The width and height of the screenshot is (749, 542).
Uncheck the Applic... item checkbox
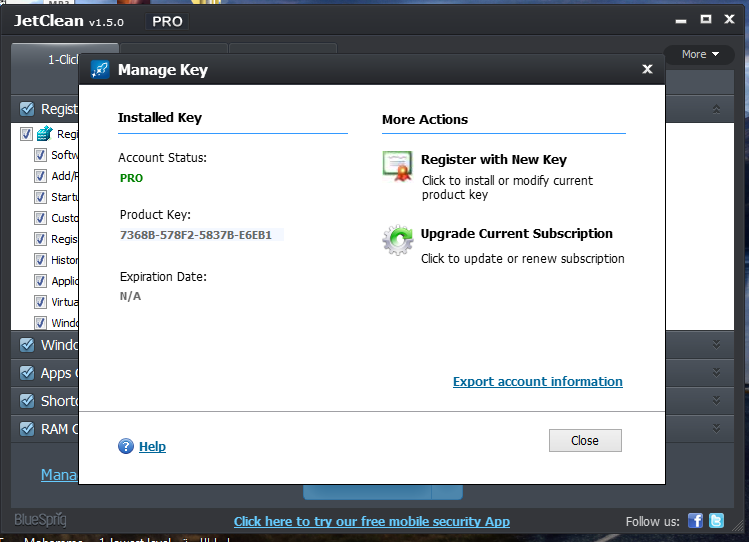tap(40, 281)
